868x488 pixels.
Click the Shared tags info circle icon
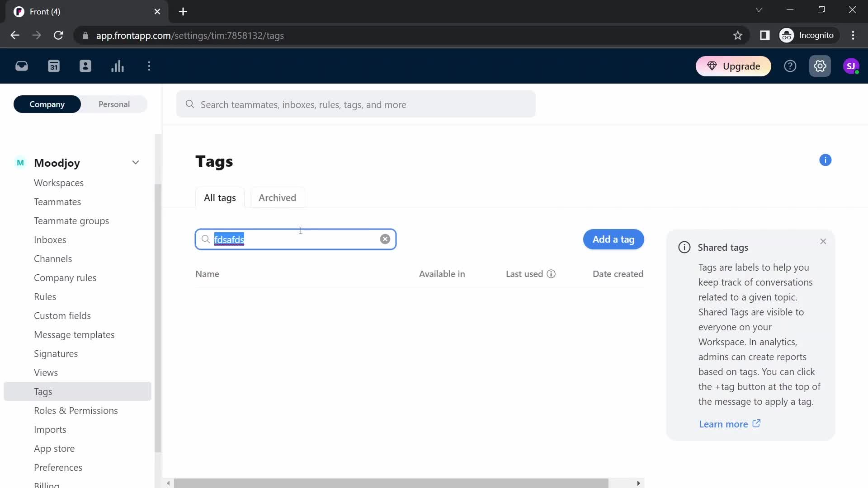684,248
